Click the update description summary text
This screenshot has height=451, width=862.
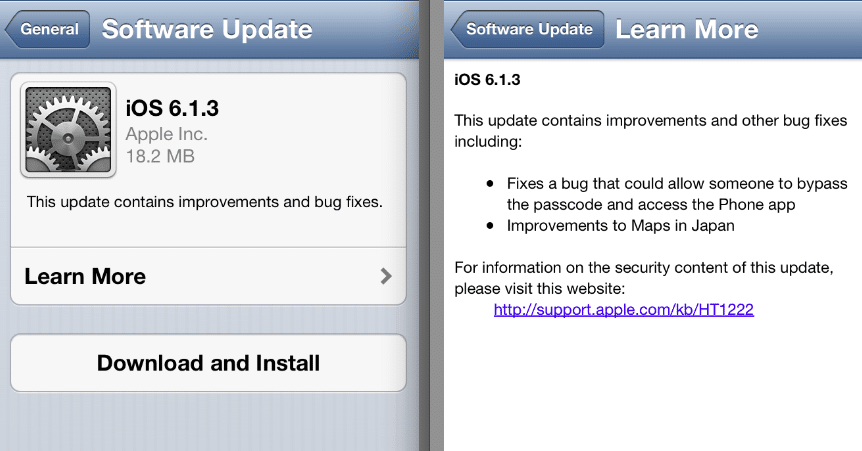click(205, 202)
